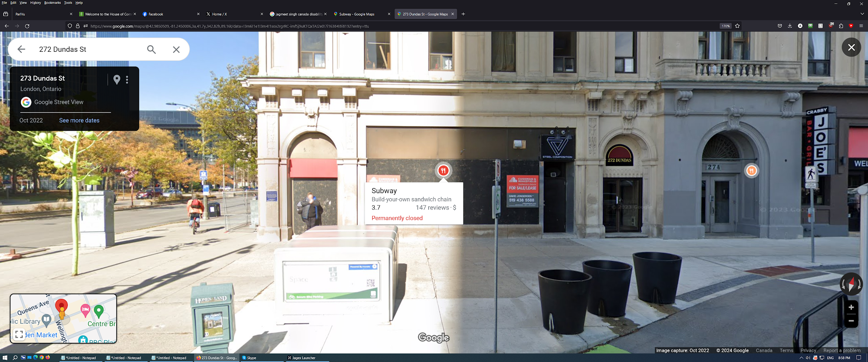Open the Privacy footer link

point(808,351)
